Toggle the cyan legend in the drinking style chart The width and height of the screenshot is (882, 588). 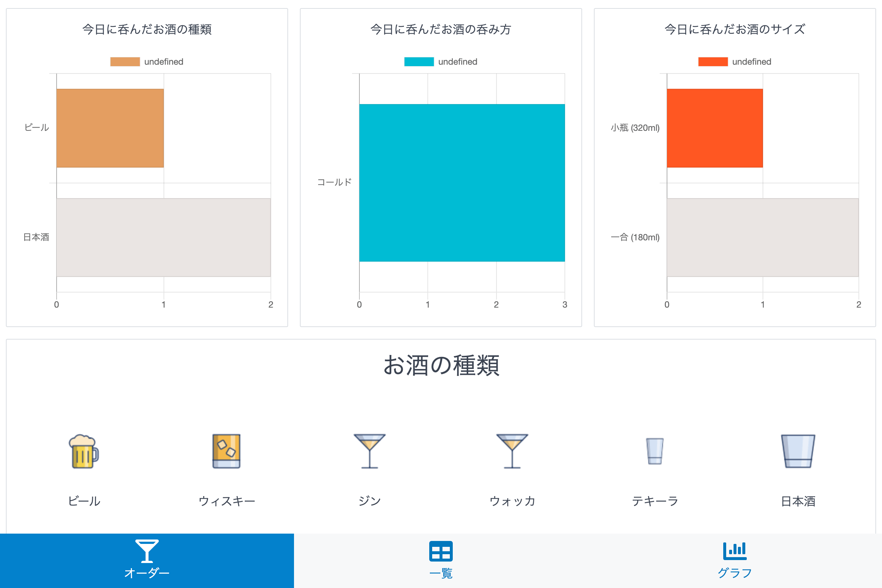(419, 62)
